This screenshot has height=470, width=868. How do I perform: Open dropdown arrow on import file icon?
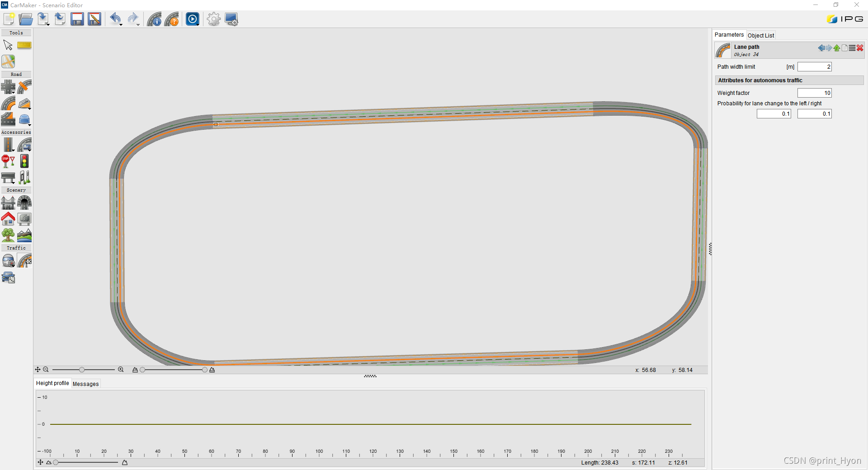point(48,24)
